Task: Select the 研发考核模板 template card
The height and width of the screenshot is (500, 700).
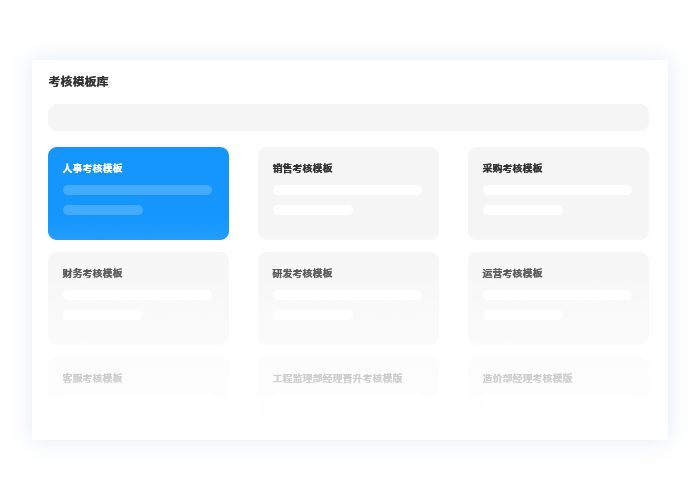Action: [x=348, y=298]
